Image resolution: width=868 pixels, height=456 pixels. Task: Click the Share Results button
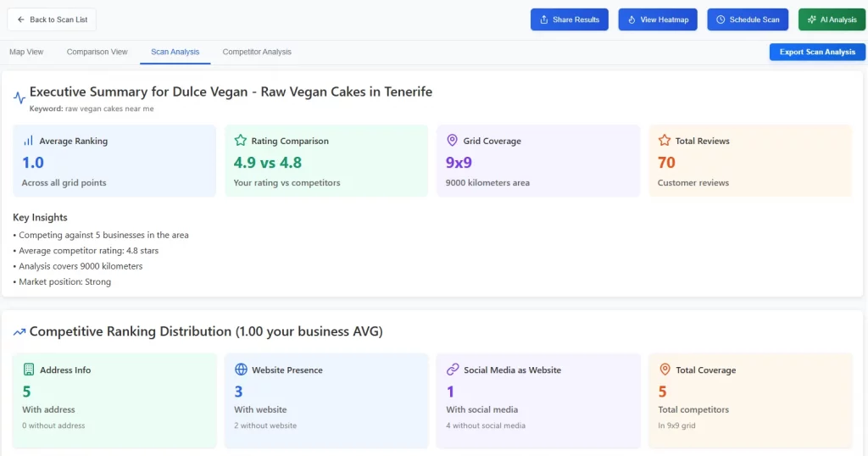coord(569,19)
